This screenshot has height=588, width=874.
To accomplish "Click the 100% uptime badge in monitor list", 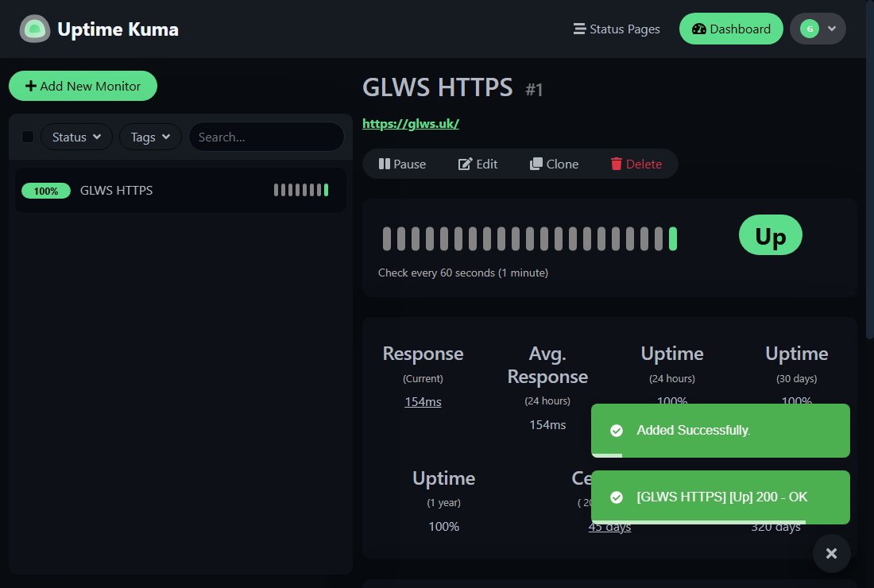I will point(46,191).
